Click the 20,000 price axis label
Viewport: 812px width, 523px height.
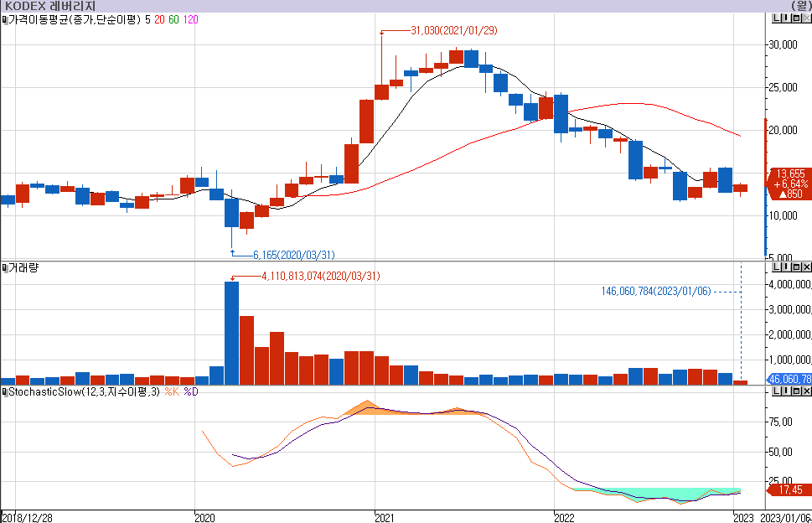click(783, 131)
